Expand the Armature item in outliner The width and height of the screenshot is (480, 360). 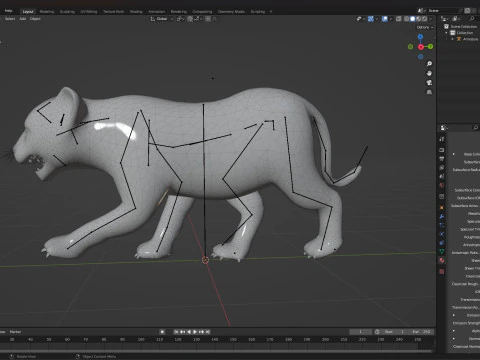(x=452, y=39)
